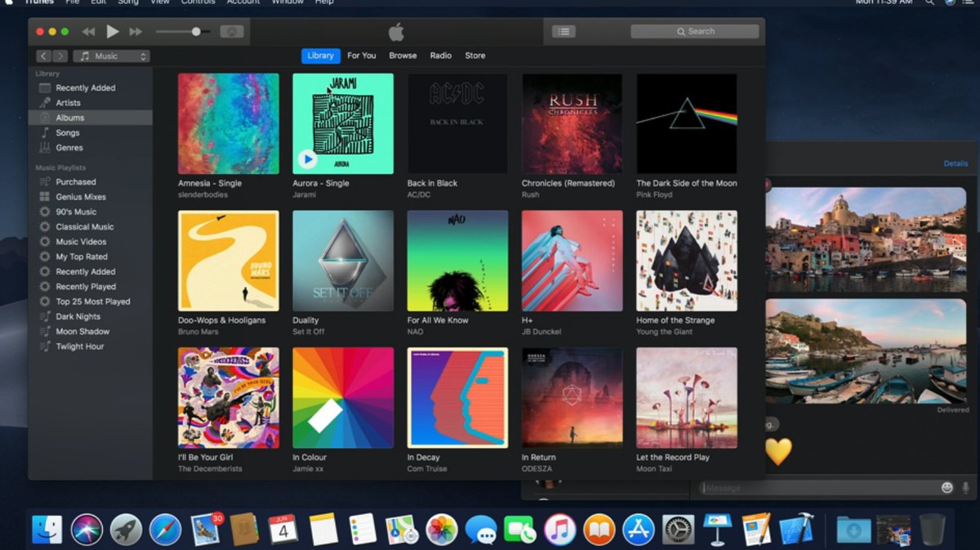Select the Genius Mixes playlist

[80, 197]
